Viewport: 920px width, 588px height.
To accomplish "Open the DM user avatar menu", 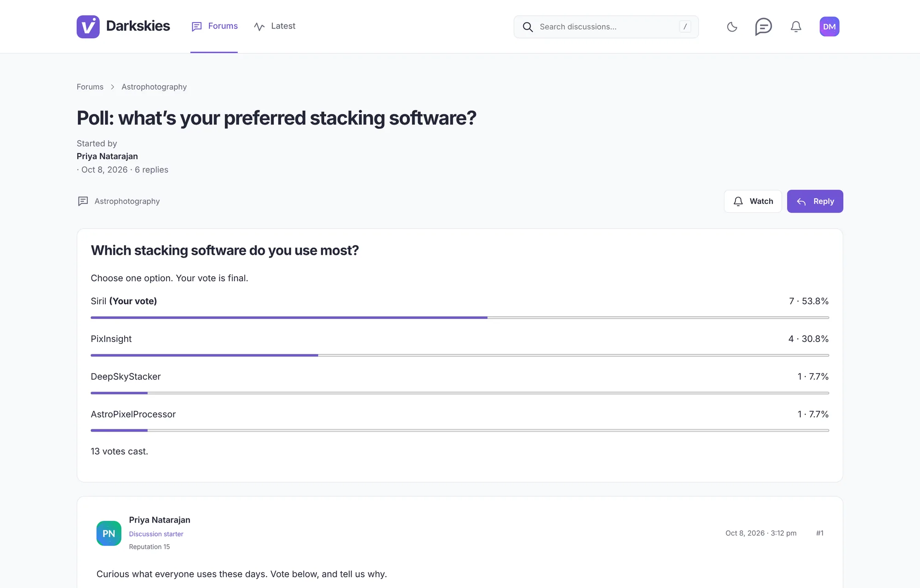I will pyautogui.click(x=829, y=27).
